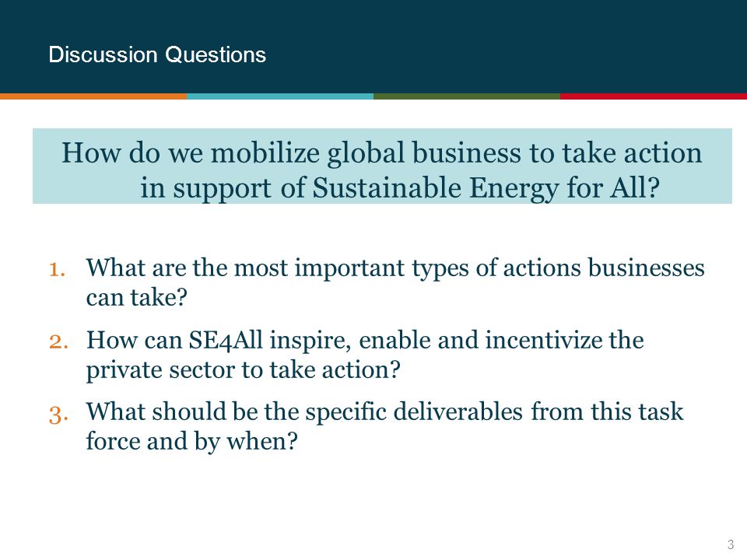Click the dark blue header banner

click(x=373, y=47)
